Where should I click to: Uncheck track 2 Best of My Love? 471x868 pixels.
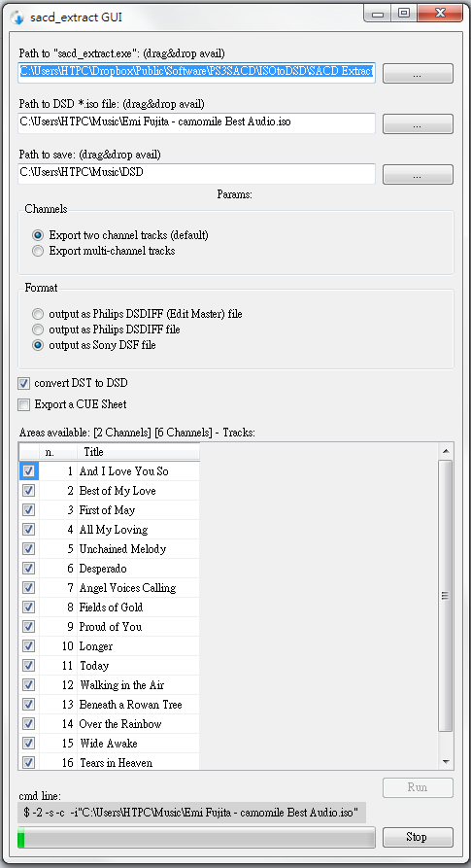29,491
